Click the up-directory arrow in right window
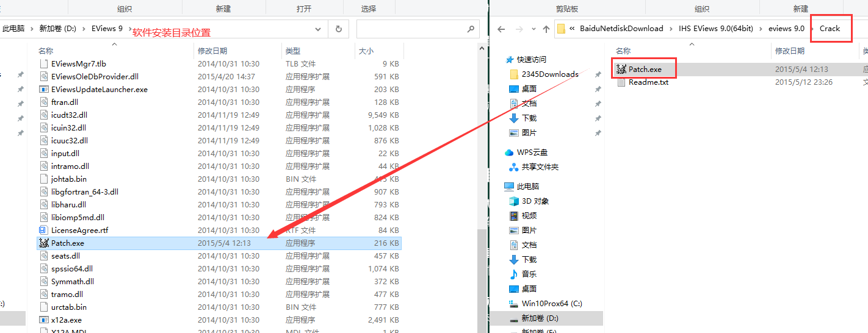Screen dimensions: 868x333 click(x=546, y=29)
